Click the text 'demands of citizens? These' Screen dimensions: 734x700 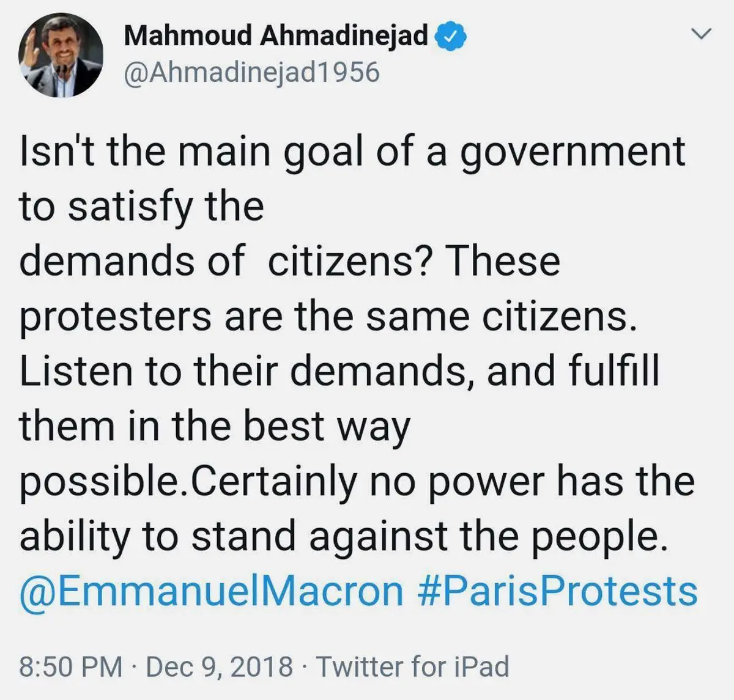(290, 261)
